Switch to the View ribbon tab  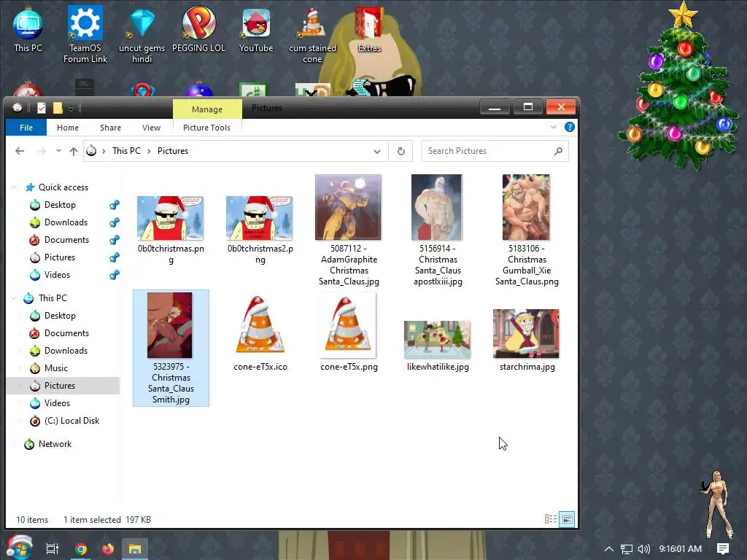coord(151,128)
